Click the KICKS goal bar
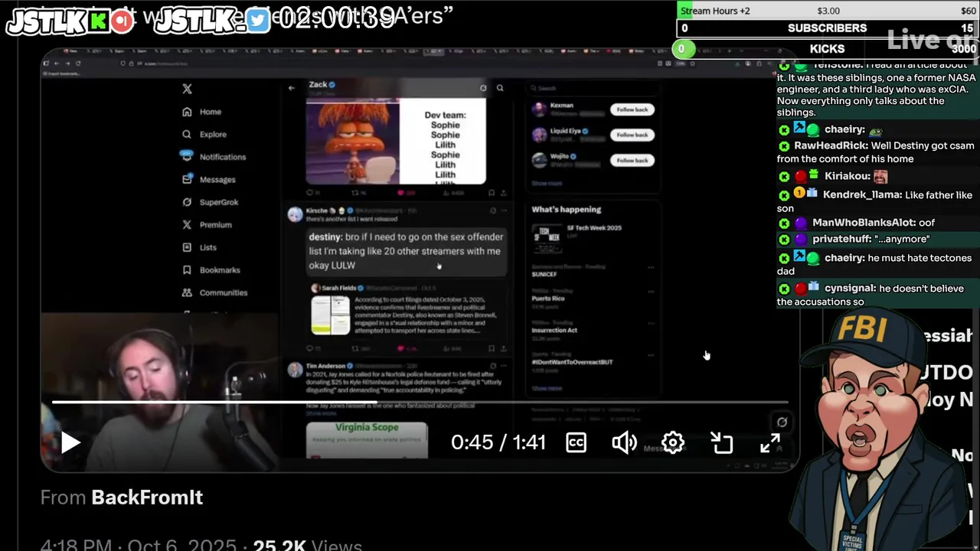The height and width of the screenshot is (551, 980). pos(825,49)
